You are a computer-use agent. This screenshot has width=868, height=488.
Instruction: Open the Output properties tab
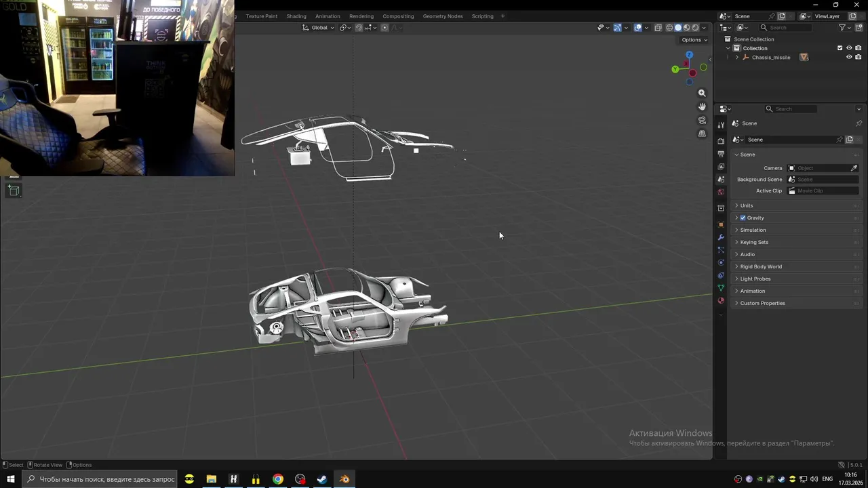[x=721, y=155]
